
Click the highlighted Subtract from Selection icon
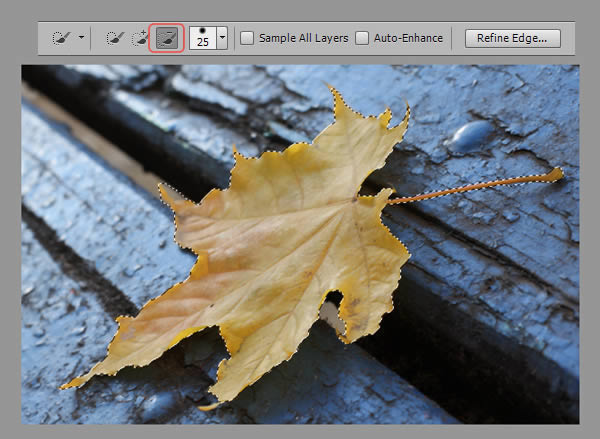(166, 39)
